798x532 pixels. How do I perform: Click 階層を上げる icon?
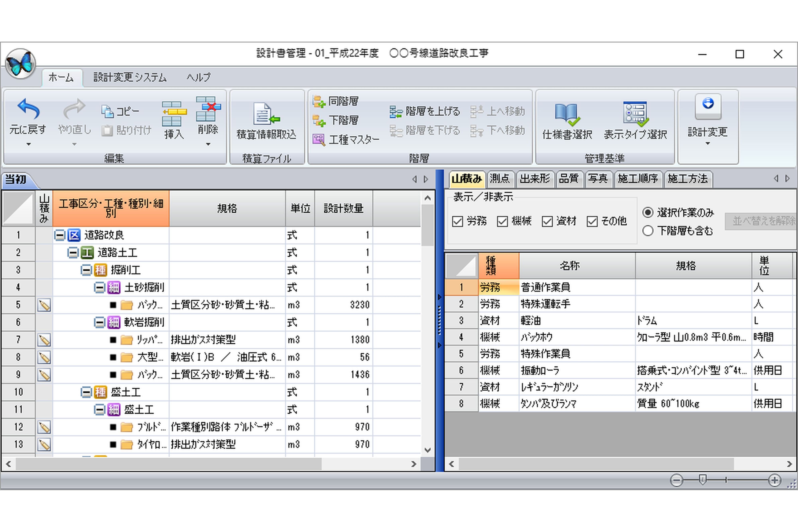[395, 112]
